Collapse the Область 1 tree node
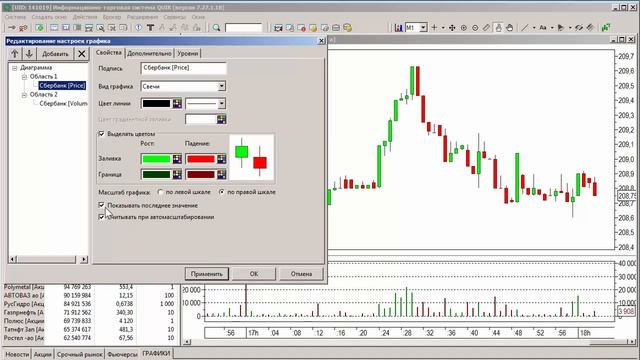This screenshot has height=360, width=640. pyautogui.click(x=24, y=77)
